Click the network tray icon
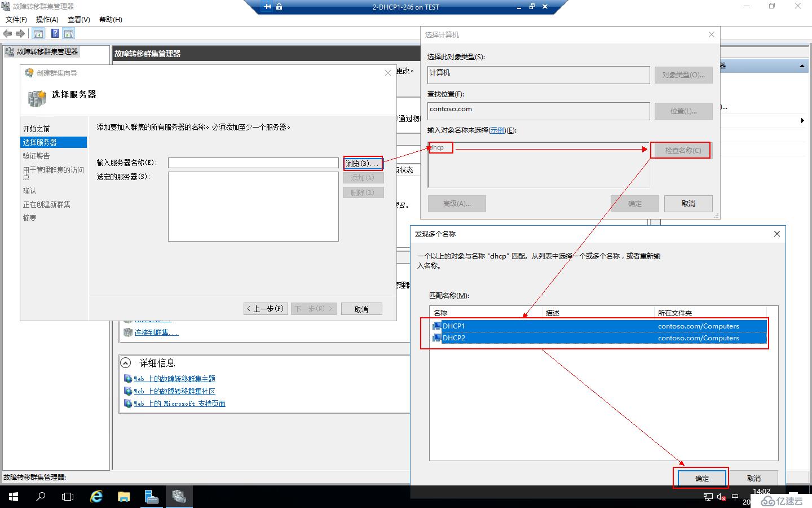 (708, 497)
